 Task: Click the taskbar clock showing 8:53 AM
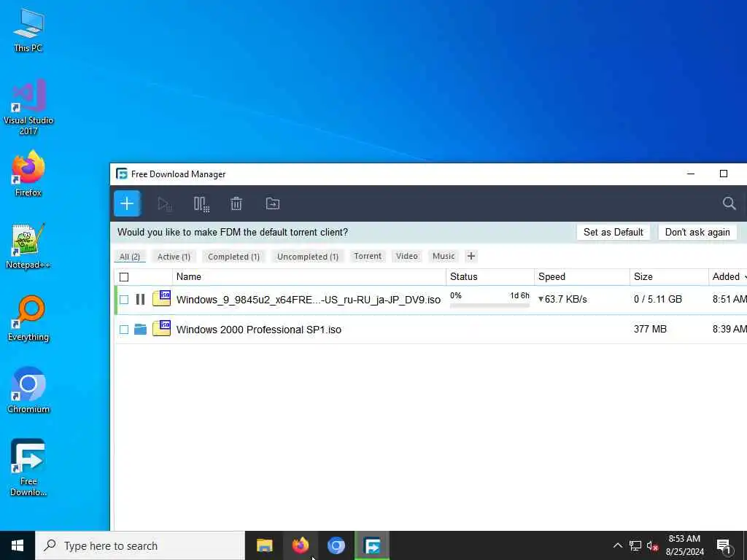(x=684, y=545)
